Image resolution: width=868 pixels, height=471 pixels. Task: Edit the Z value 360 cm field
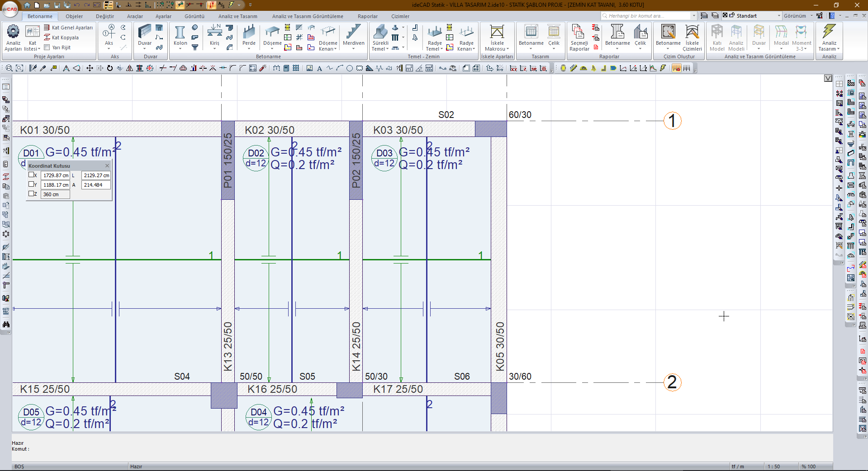tap(55, 194)
